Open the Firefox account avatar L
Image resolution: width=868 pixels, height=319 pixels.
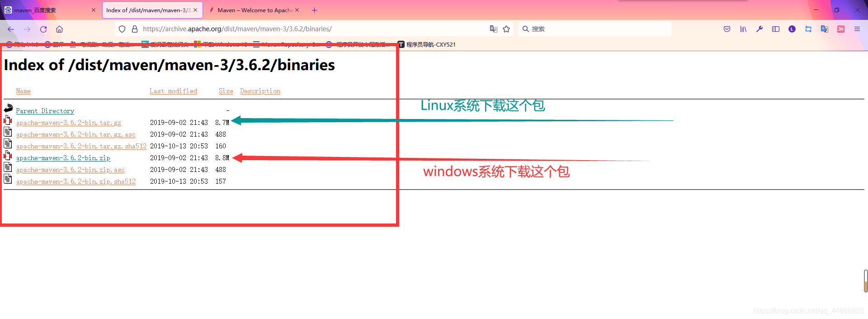(x=792, y=29)
